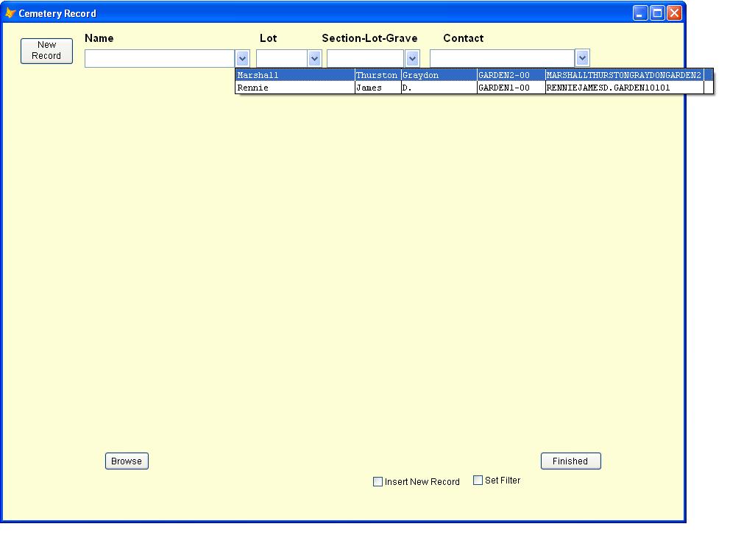This screenshot has width=730, height=560.
Task: Click the MARSHALLTHURSTONGRAYDONGARDEN2 entry
Action: point(624,75)
